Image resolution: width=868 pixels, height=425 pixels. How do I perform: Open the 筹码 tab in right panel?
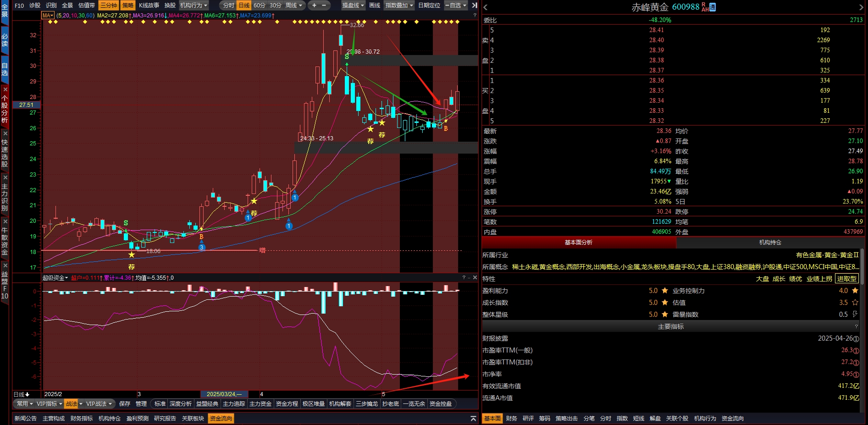pos(544,419)
